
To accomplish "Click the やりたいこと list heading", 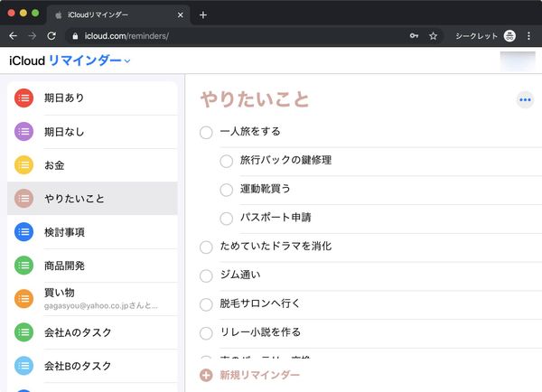I will click(x=255, y=100).
